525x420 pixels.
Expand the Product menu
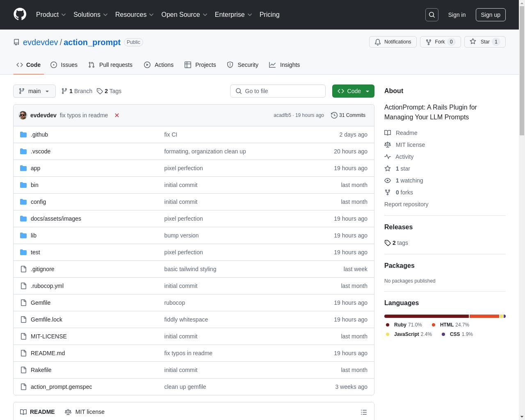(x=51, y=14)
